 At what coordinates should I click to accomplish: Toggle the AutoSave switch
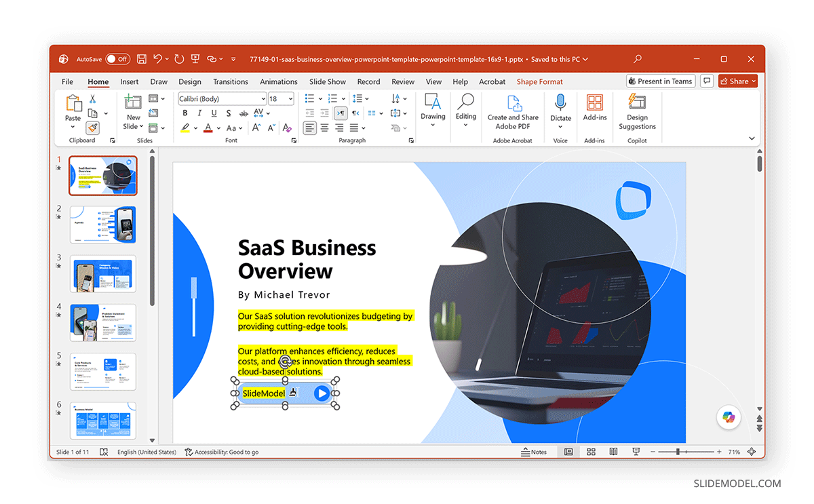117,59
